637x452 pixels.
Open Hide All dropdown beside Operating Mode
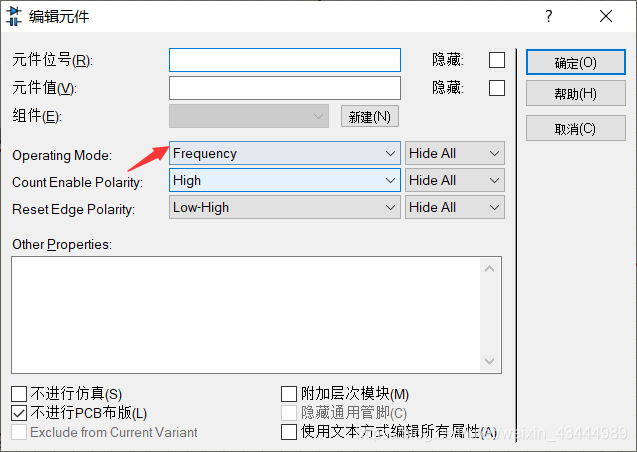tap(455, 153)
